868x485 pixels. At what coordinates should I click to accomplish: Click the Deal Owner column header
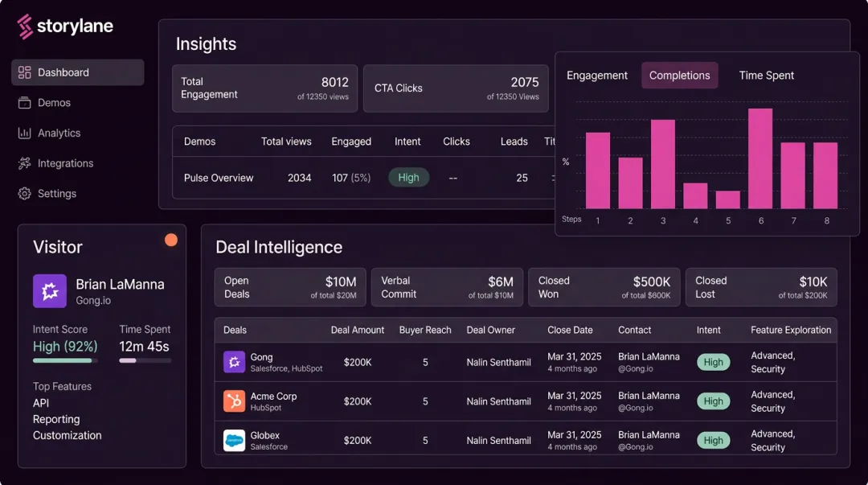[x=490, y=330]
